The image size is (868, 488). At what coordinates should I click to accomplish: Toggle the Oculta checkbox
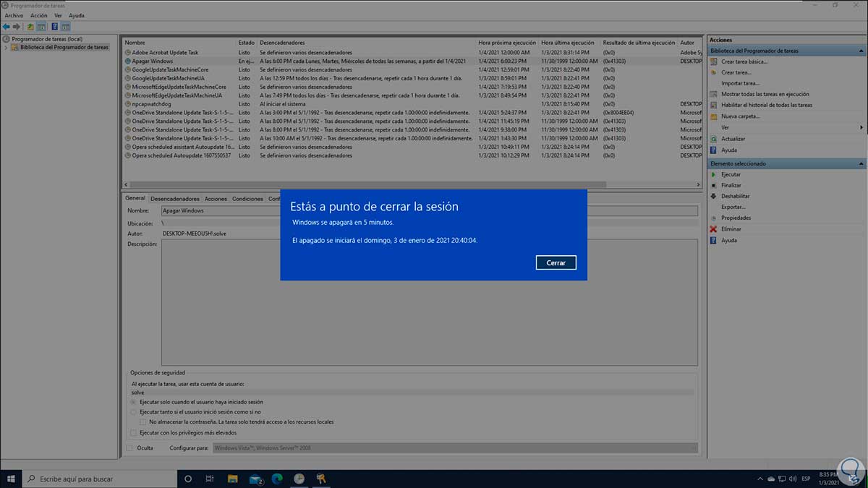(129, 448)
